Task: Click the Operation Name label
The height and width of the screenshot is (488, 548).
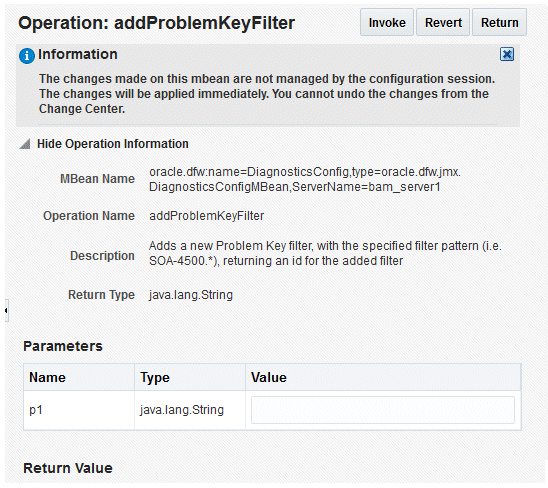Action: tap(89, 216)
